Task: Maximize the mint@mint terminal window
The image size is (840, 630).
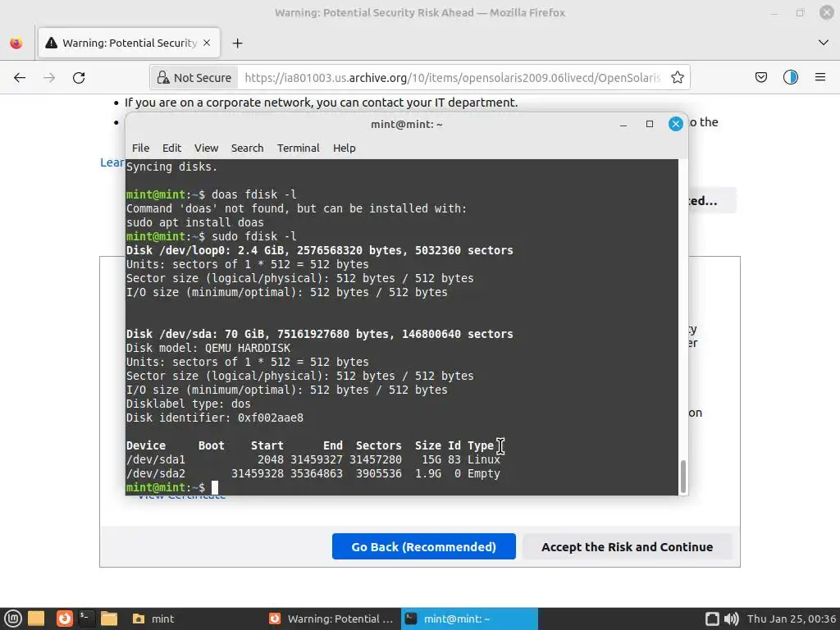Action: point(650,125)
